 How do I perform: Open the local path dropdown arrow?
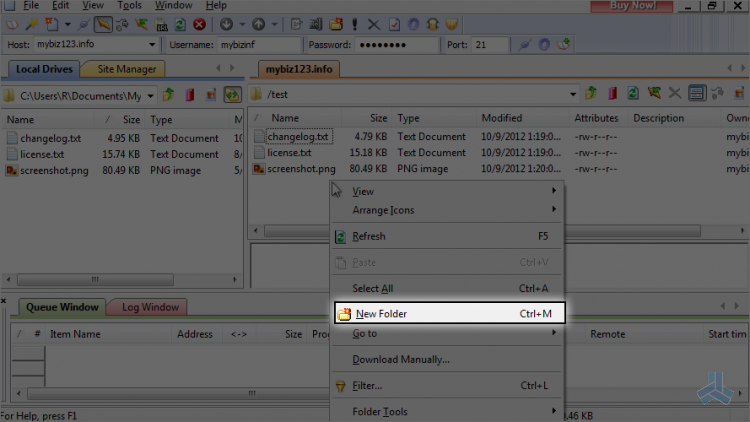pos(150,96)
